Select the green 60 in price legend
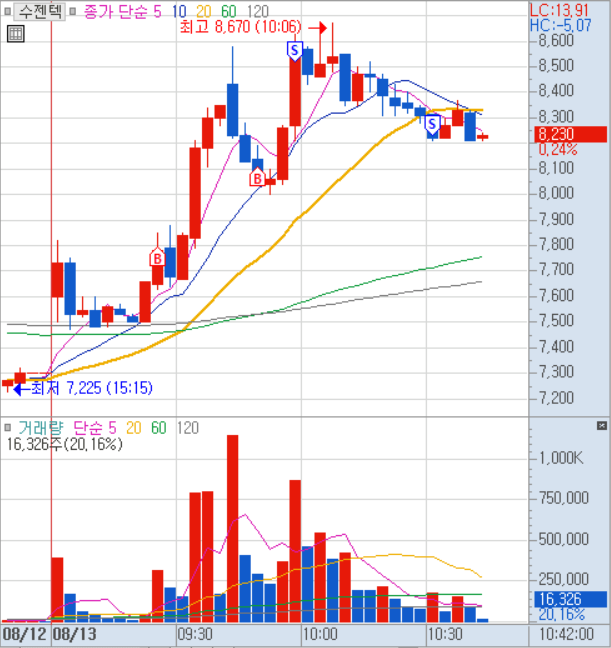Viewport: 611px width, 648px height. (x=230, y=11)
